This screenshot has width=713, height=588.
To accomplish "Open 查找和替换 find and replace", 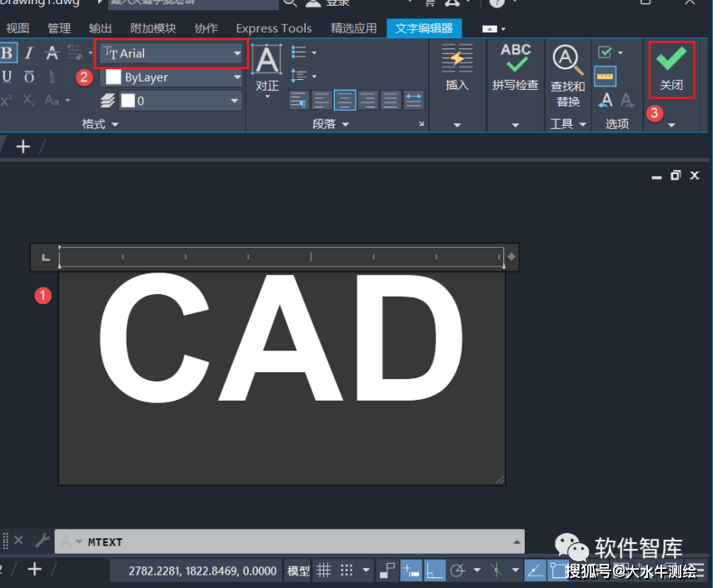I will coord(568,76).
